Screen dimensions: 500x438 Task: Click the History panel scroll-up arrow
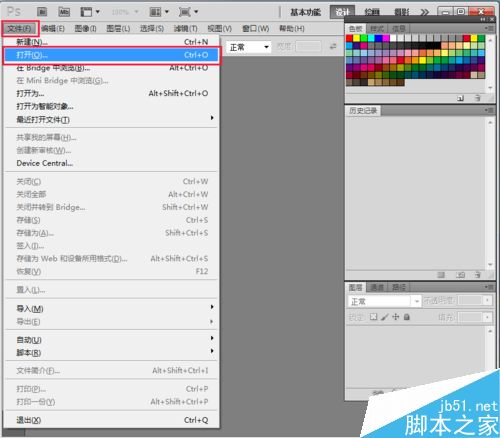[x=490, y=123]
